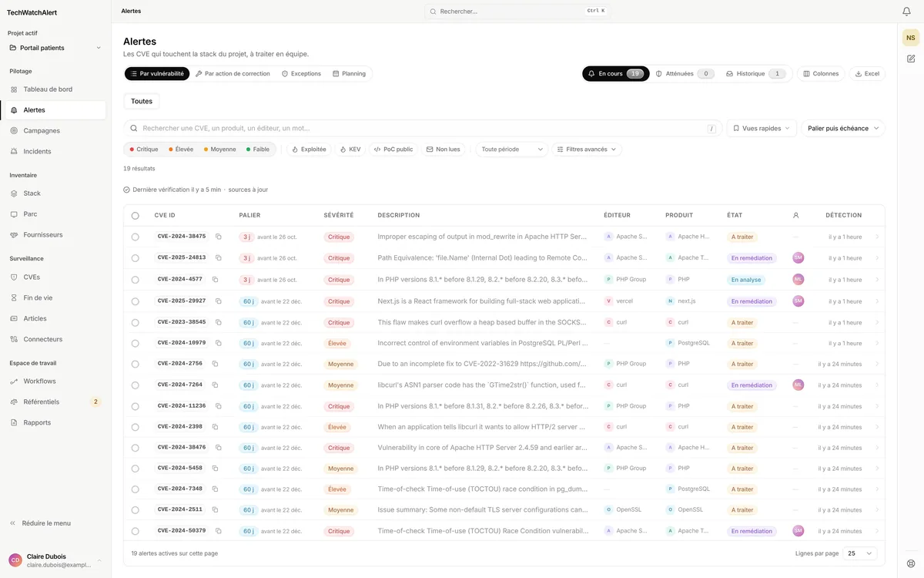This screenshot has width=924, height=578.
Task: Select row CVE-2024-38475
Action: pos(135,237)
